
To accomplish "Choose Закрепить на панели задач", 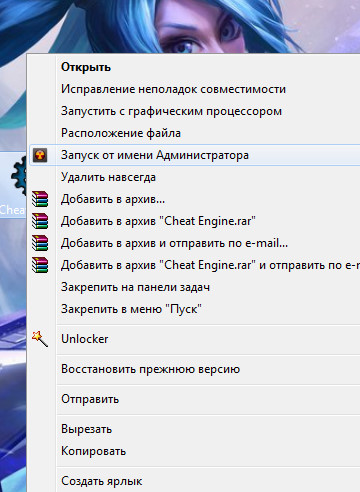I will (x=135, y=287).
